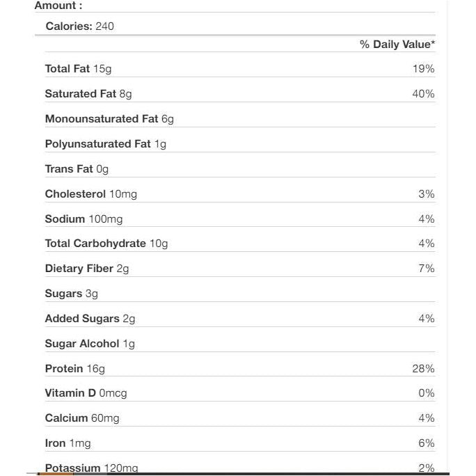The height and width of the screenshot is (476, 476).
Task: Select the Polyunsaturated Fat 1g entry
Action: click(105, 144)
